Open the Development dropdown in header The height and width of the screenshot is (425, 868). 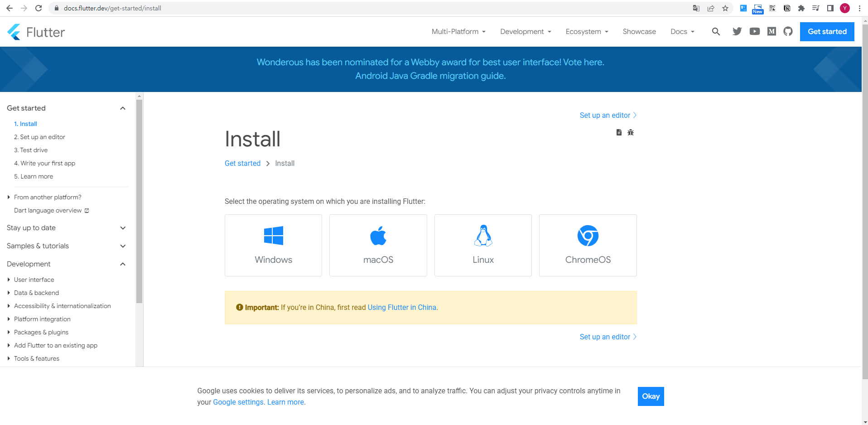point(526,31)
